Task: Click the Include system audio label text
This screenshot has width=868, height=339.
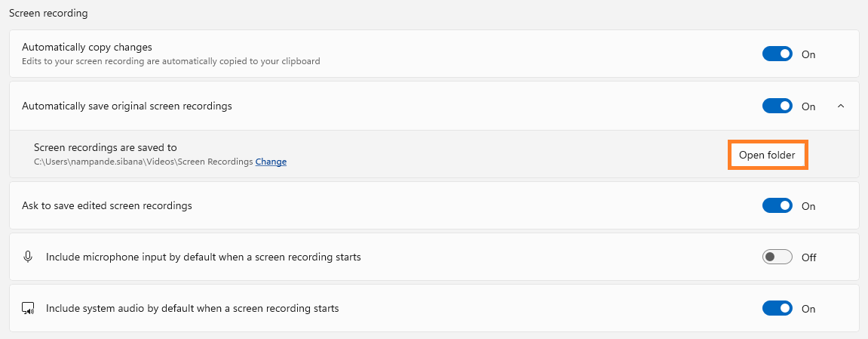Action: tap(192, 308)
